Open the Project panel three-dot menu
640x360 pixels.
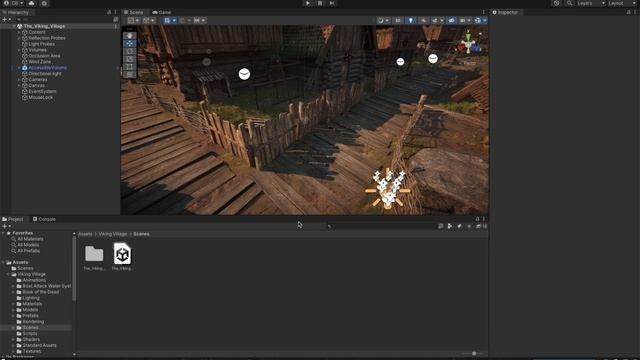click(484, 219)
